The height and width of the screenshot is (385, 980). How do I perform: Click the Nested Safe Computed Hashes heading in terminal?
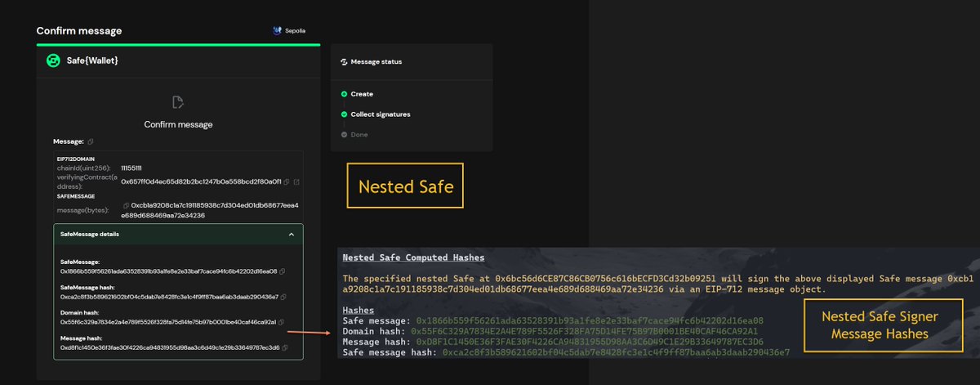[x=413, y=257]
